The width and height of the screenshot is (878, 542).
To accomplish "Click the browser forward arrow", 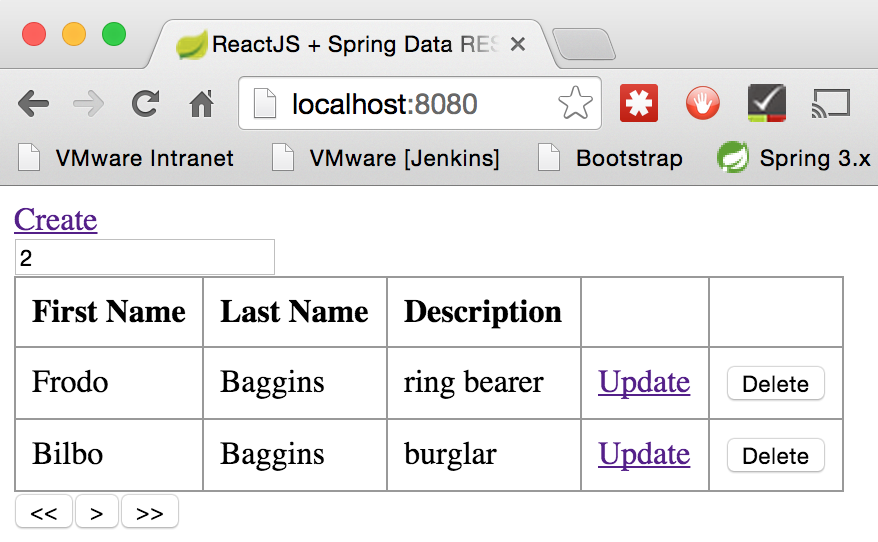I will [89, 103].
